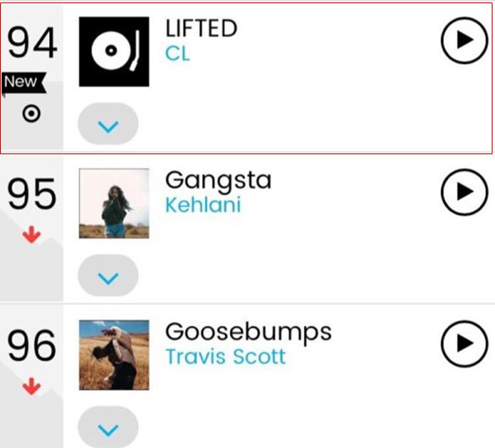Expand details for LIFTED chart entry

[x=108, y=124]
